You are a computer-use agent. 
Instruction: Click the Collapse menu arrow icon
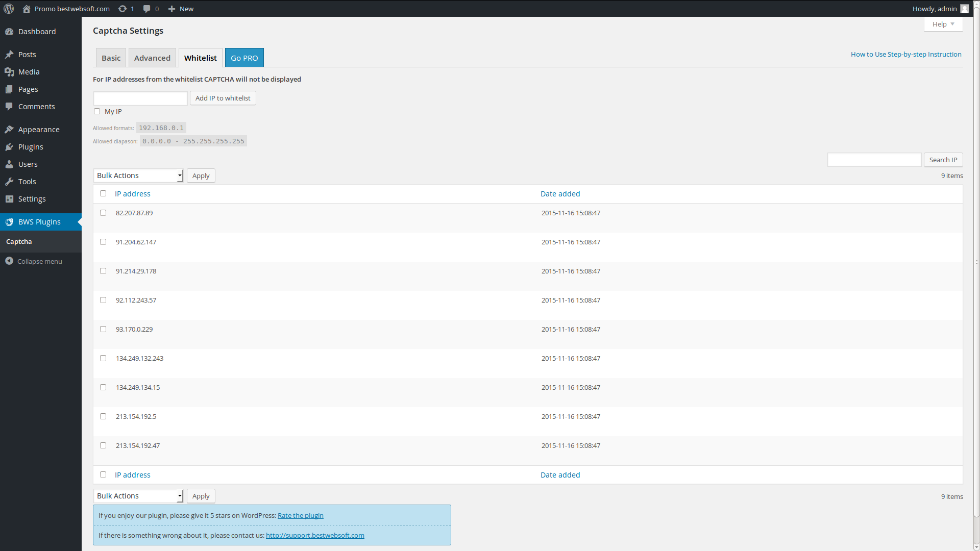[x=9, y=261]
